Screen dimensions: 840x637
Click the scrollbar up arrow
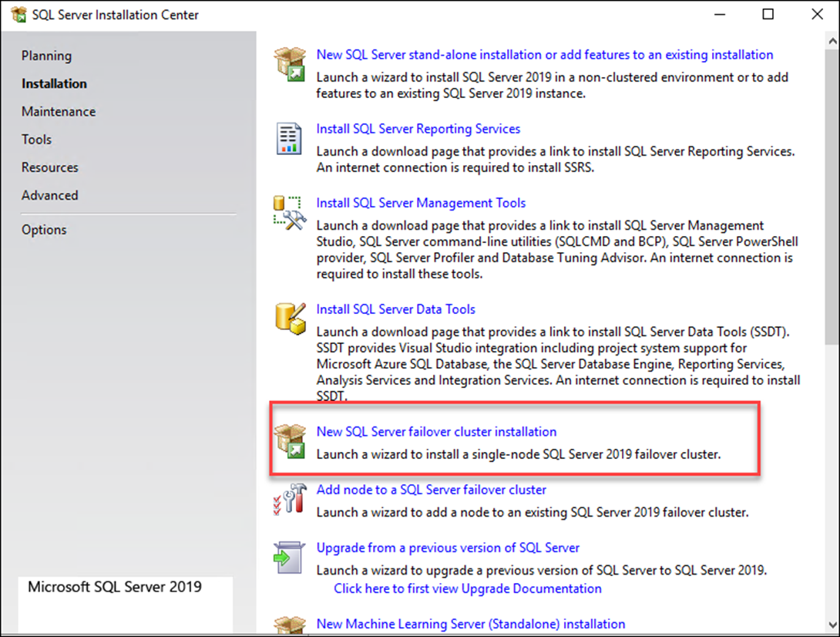coord(832,40)
